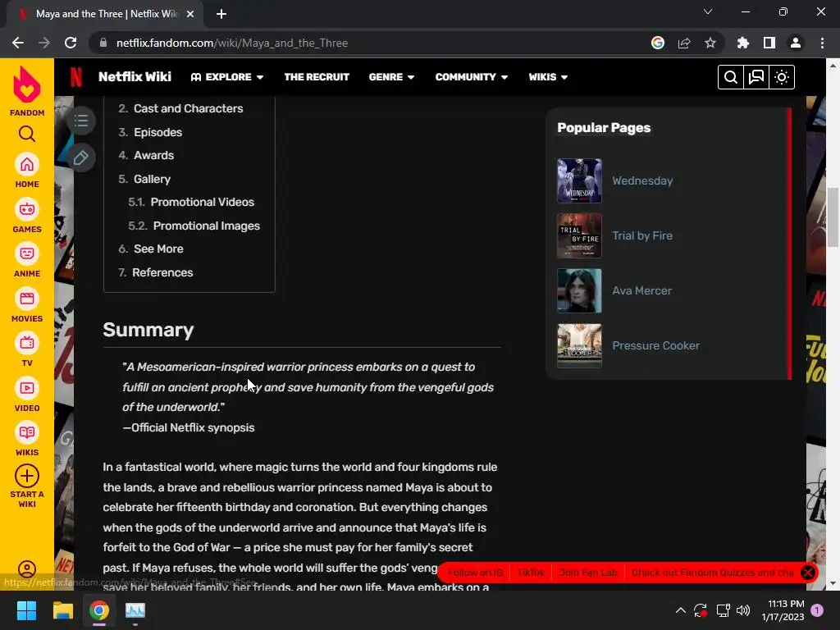Open the Pressure Cooker thumbnail
The width and height of the screenshot is (840, 630).
pyautogui.click(x=579, y=345)
